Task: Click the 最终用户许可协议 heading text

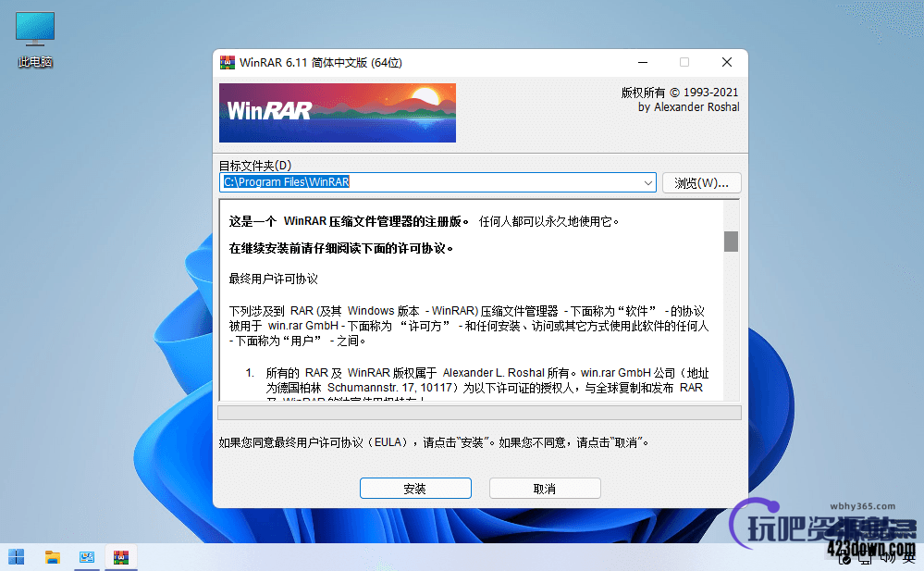Action: point(274,279)
